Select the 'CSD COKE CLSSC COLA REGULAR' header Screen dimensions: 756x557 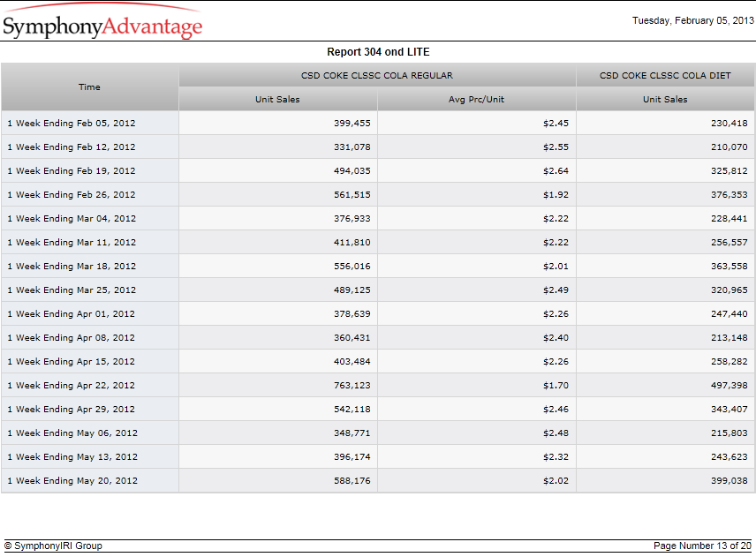[377, 75]
